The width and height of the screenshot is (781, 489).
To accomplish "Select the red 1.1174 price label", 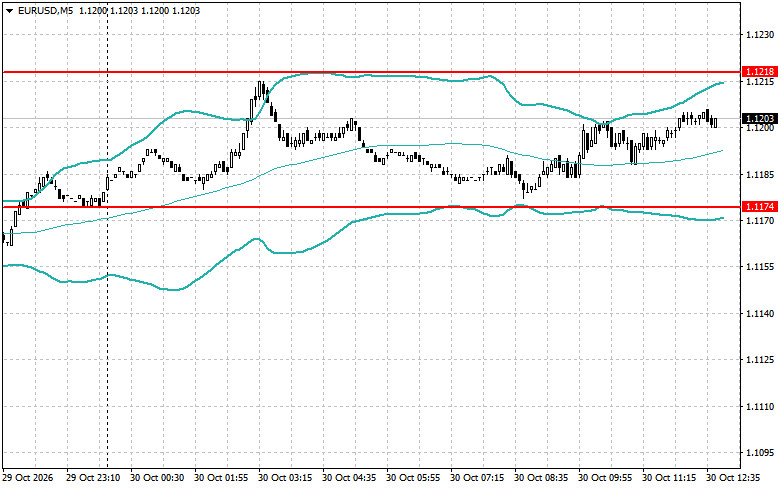I will [x=759, y=206].
